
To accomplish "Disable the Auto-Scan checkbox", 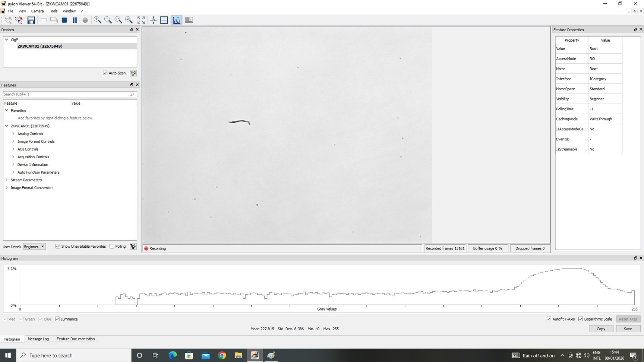I will pyautogui.click(x=105, y=73).
